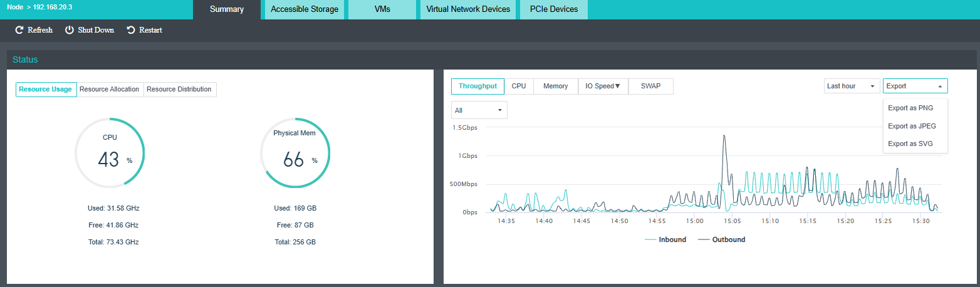The image size is (980, 287).
Task: Go to Virtual Network Devices tab
Action: (x=467, y=9)
